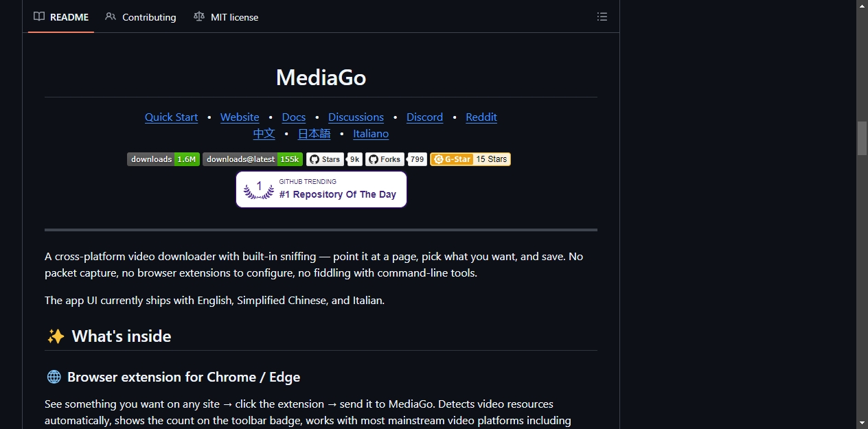The width and height of the screenshot is (868, 429).
Task: Click the README book icon
Action: [x=39, y=16]
